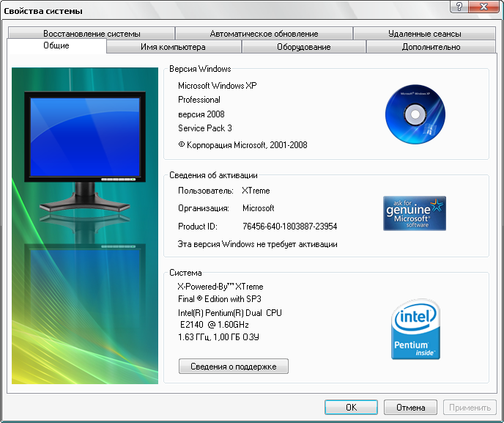Switch to Автоматическое обновление tab
The height and width of the screenshot is (423, 504).
264,34
